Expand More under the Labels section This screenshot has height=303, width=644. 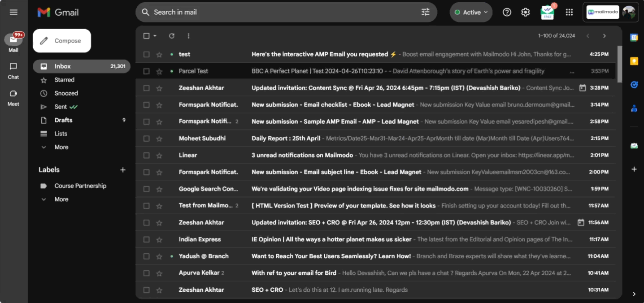pyautogui.click(x=61, y=199)
